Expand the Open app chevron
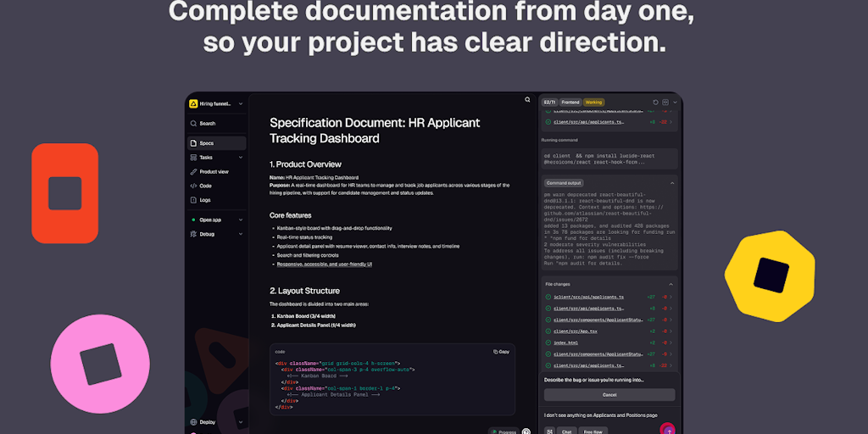The width and height of the screenshot is (868, 434). click(x=240, y=220)
